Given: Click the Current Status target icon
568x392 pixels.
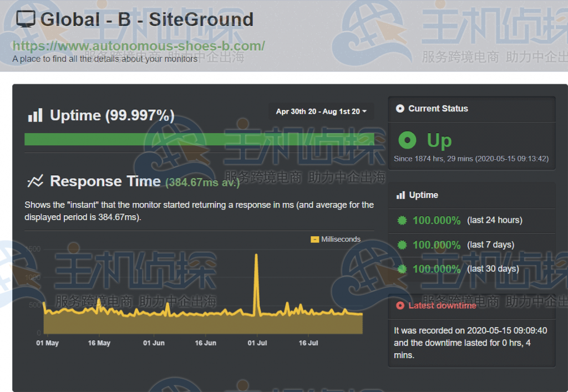Looking at the screenshot, I should [400, 109].
